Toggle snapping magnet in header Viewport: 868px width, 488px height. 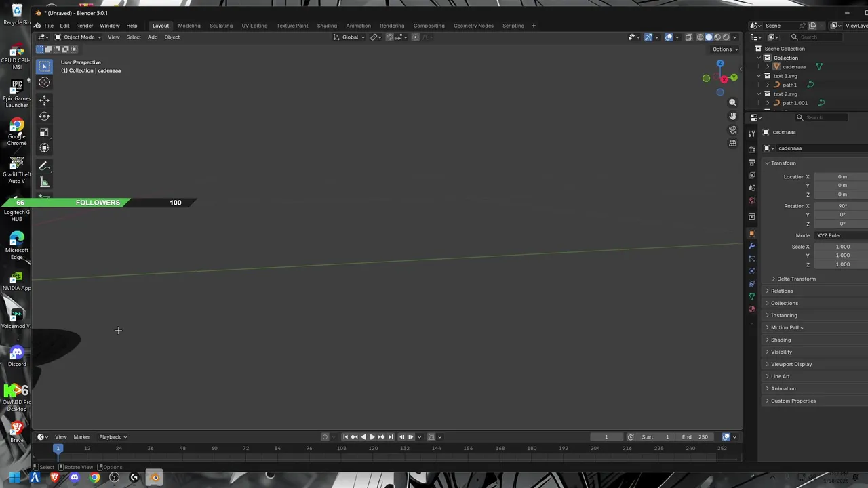coord(390,37)
